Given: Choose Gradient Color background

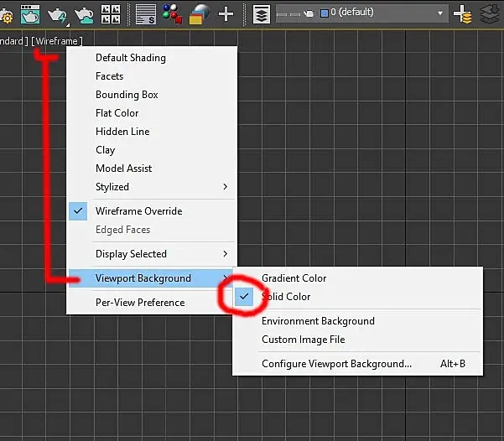Looking at the screenshot, I should pos(357,278).
